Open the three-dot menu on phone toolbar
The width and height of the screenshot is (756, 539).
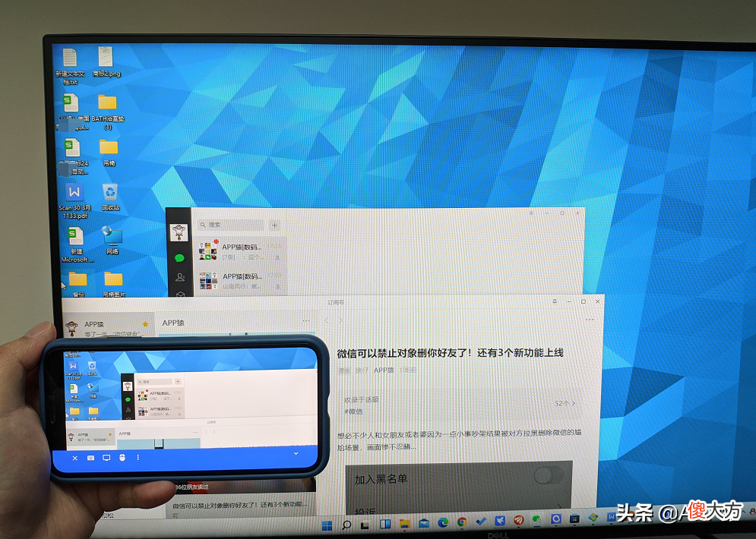(x=138, y=457)
